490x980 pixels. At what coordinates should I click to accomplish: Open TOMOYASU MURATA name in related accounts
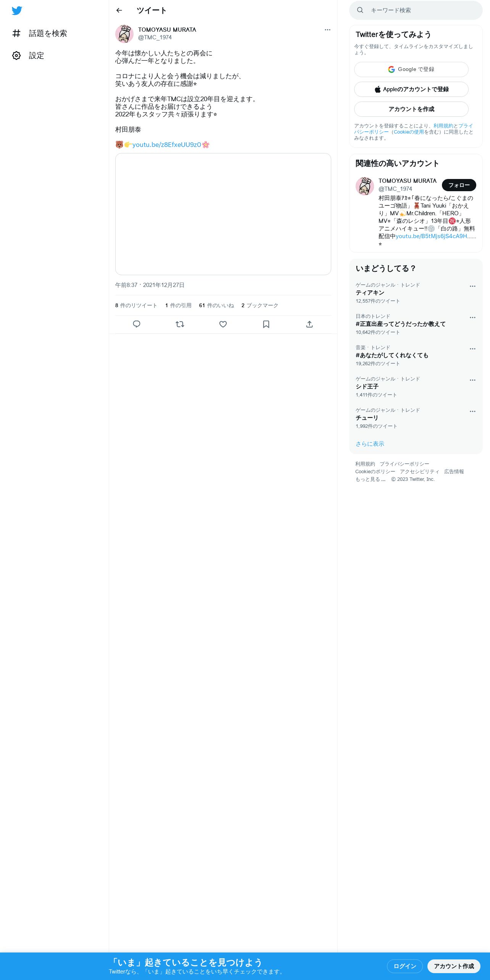click(x=407, y=181)
